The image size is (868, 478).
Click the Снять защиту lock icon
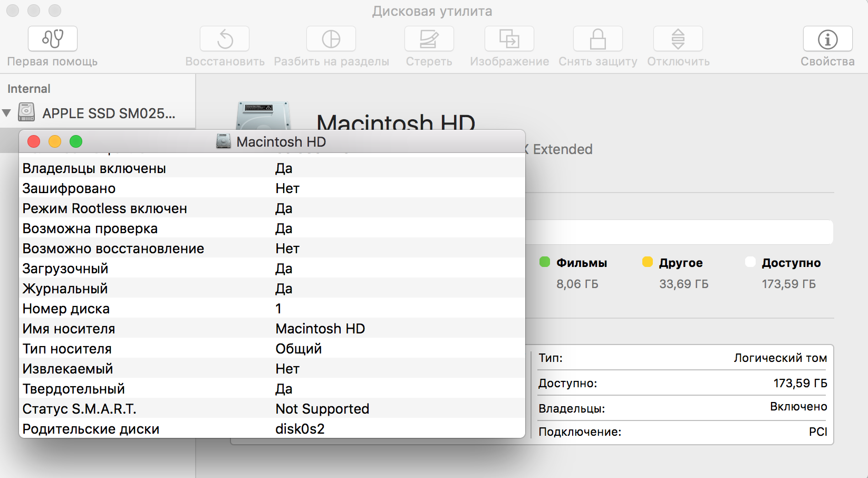point(598,39)
